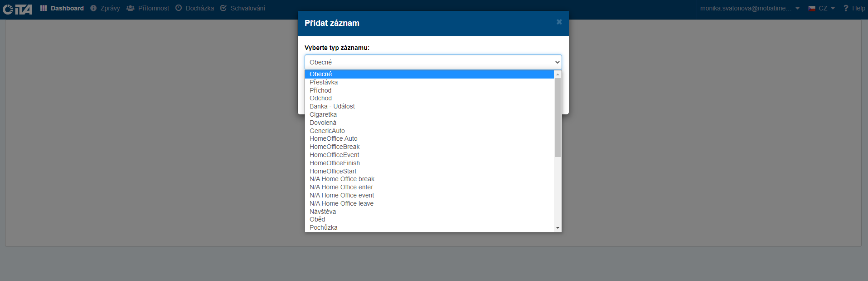Click the Schvalování checkmark icon
The height and width of the screenshot is (281, 868).
click(223, 8)
